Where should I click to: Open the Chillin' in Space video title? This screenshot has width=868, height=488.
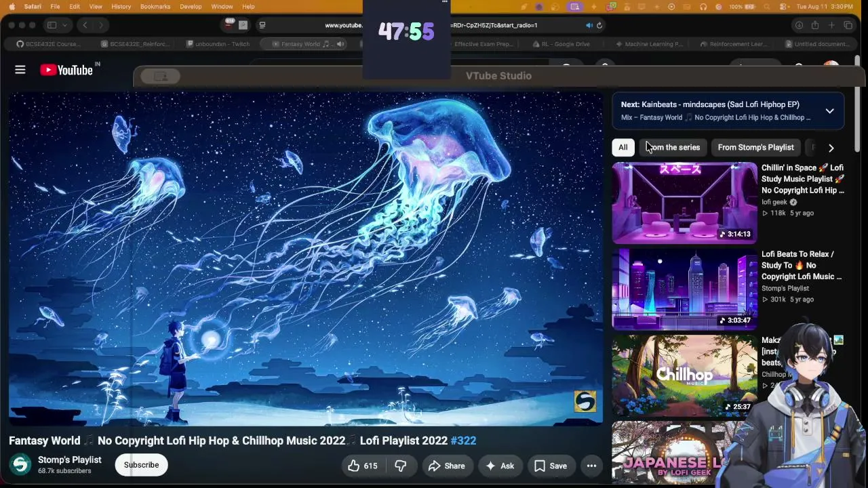[803, 179]
